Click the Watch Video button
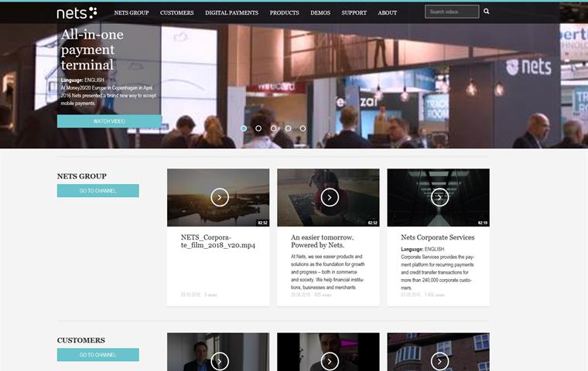The height and width of the screenshot is (371, 588). [x=109, y=121]
